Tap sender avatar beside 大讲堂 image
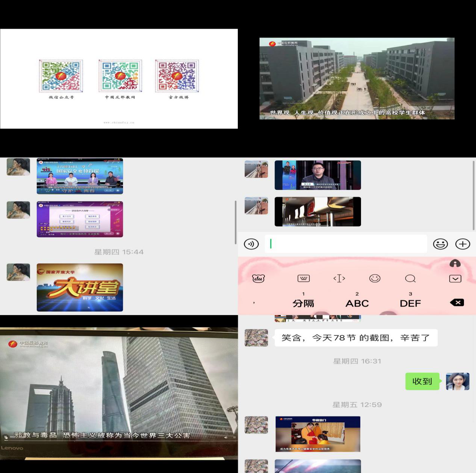 click(18, 272)
